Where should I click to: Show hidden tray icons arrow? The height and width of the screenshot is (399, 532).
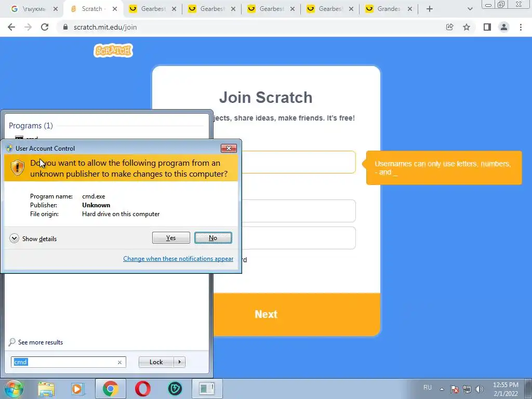[442, 389]
